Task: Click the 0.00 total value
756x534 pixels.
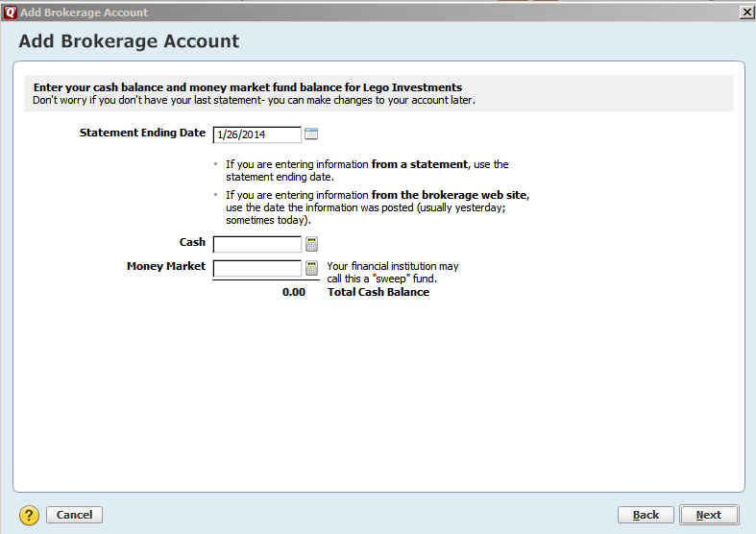Action: pos(294,292)
